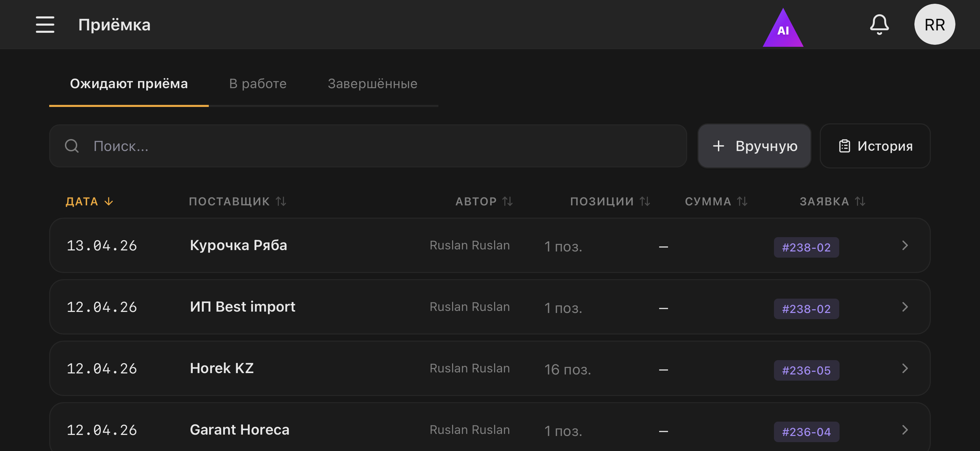Switch to Завершённые tab
The image size is (980, 451).
pos(372,84)
